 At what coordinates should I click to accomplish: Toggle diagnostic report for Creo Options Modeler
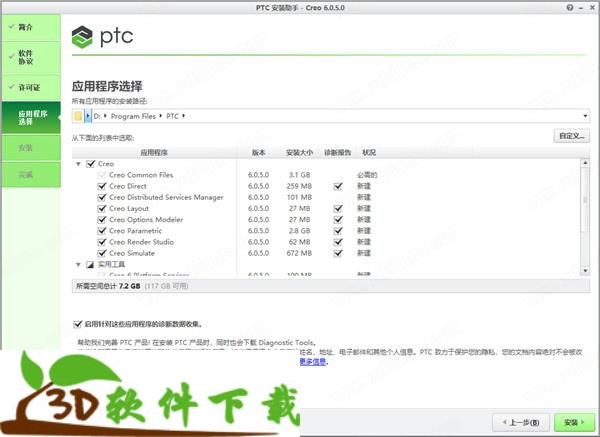pos(338,220)
